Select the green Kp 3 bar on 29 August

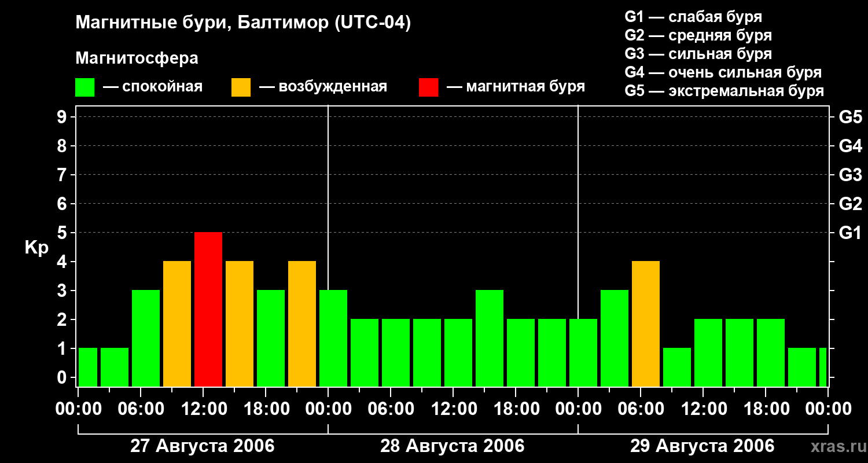pos(615,338)
